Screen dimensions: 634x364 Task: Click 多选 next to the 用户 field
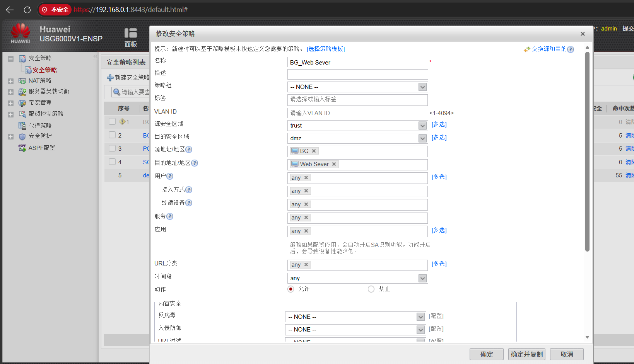pyautogui.click(x=439, y=177)
